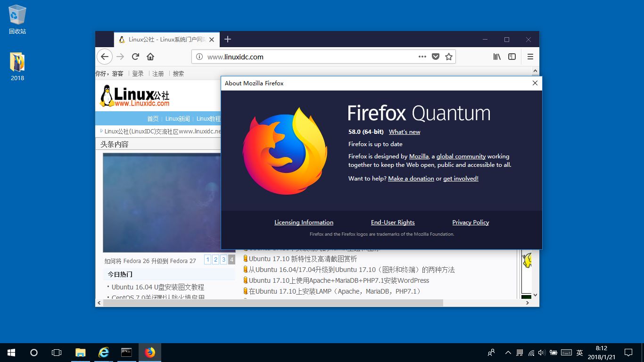Bookmark this page with star icon
The width and height of the screenshot is (644, 362).
tap(449, 57)
